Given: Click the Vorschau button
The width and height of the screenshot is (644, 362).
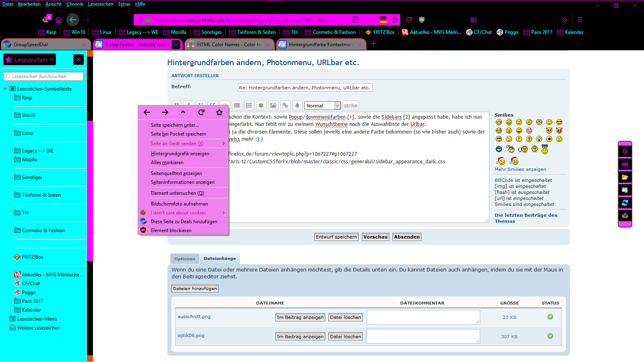Looking at the screenshot, I should pyautogui.click(x=376, y=237).
